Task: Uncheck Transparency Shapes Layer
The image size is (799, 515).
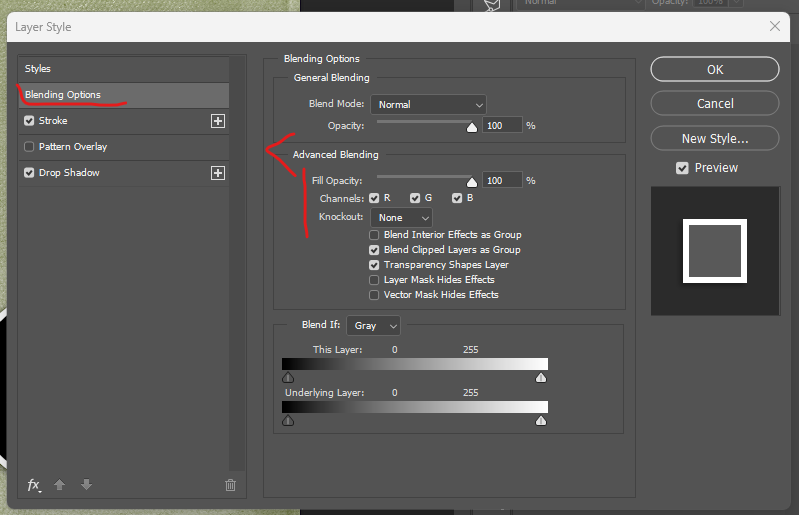Action: tap(374, 265)
